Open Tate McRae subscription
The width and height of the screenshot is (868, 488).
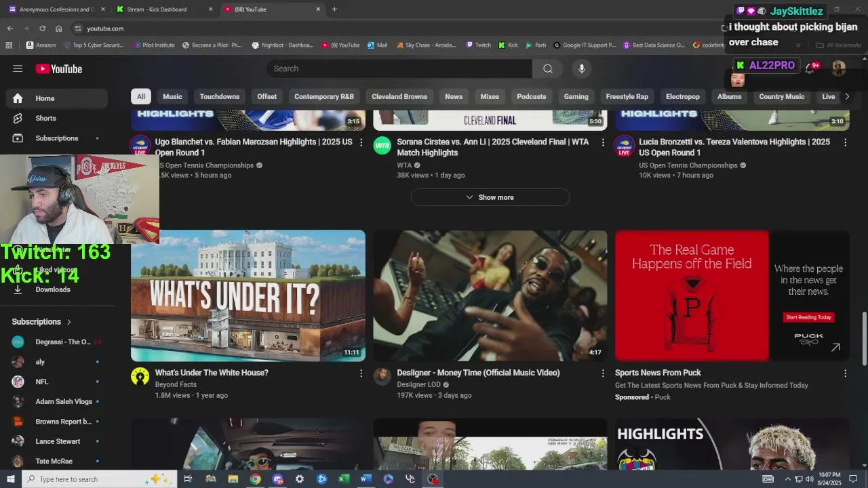pos(57,461)
